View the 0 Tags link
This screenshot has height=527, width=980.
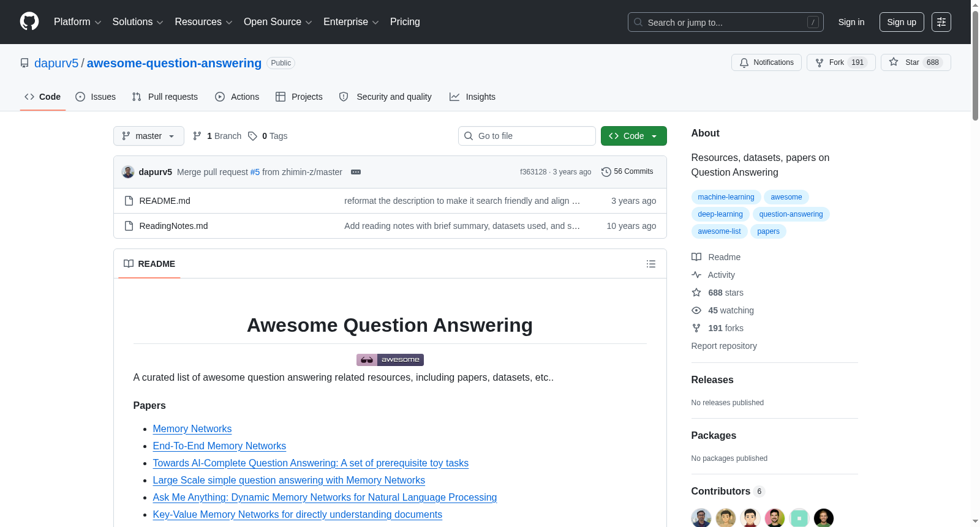coord(268,136)
